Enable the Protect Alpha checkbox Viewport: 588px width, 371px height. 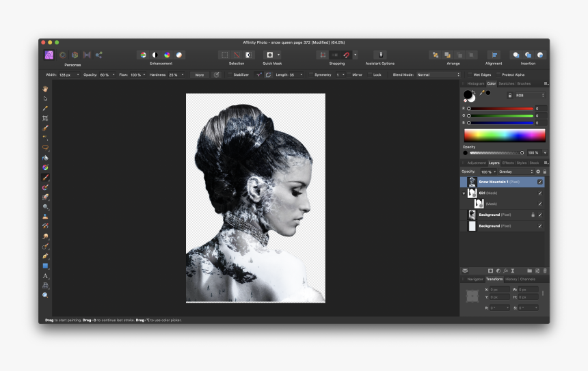click(x=498, y=74)
